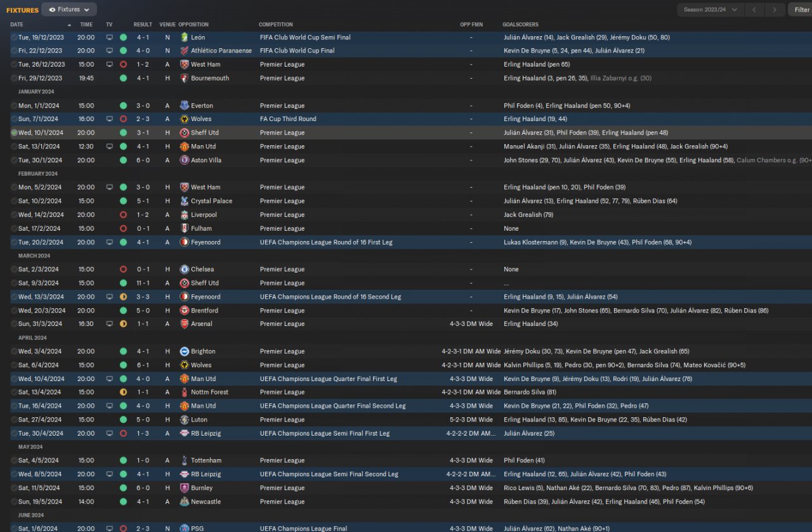
Task: Click the Fulham club badge
Action: (x=184, y=228)
